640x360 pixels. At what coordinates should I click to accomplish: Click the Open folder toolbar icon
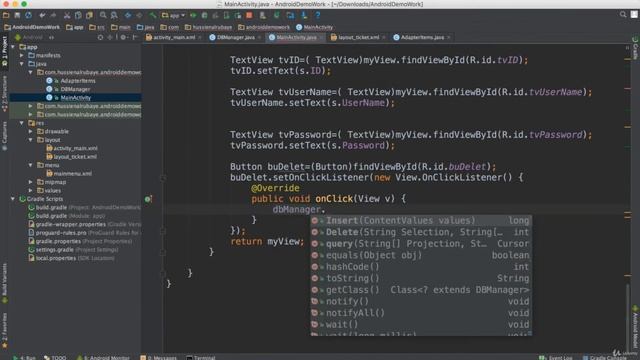(x=6, y=15)
